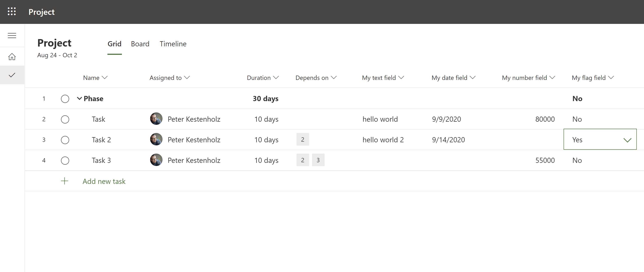644x272 pixels.
Task: Click the plus icon to add task
Action: [65, 181]
